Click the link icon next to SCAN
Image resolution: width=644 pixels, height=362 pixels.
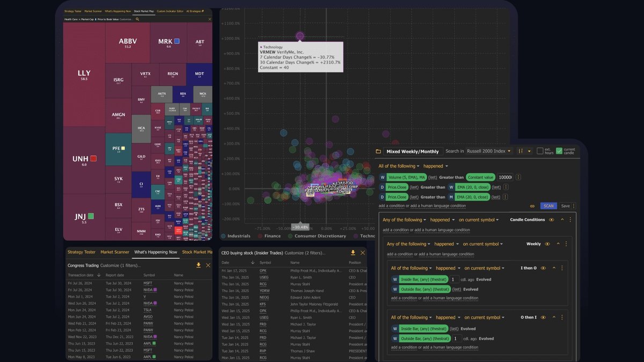coord(532,206)
